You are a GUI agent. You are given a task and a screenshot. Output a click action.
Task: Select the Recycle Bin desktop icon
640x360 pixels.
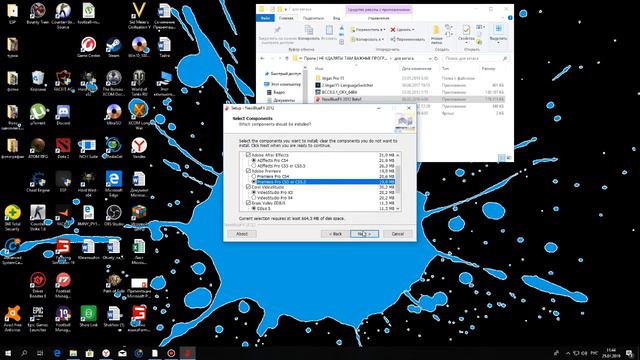pos(38,81)
